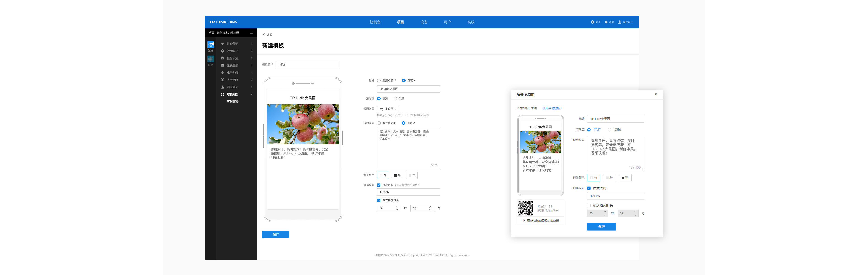The image size is (868, 275).
Task: Choose 黑 background color in main form
Action: pyautogui.click(x=397, y=175)
